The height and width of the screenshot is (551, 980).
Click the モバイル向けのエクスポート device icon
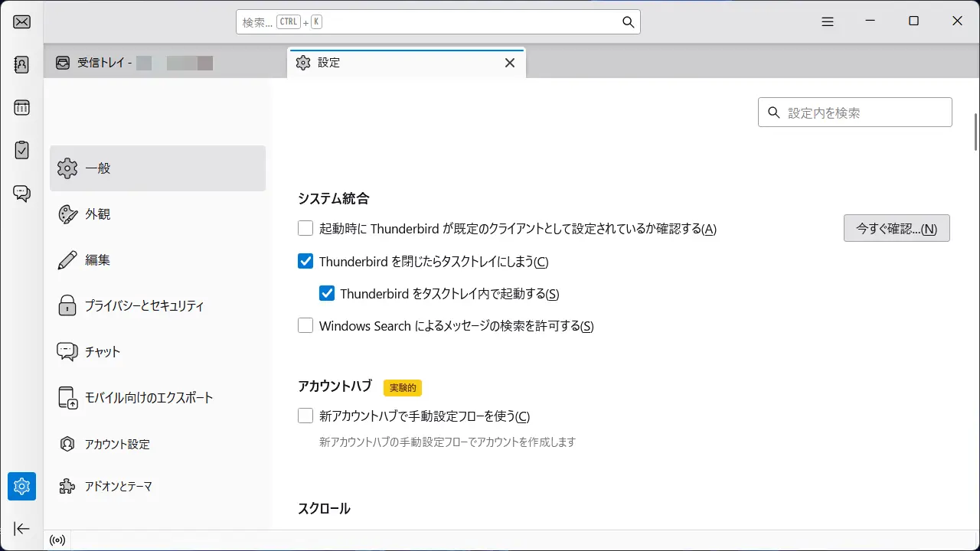[x=67, y=398]
